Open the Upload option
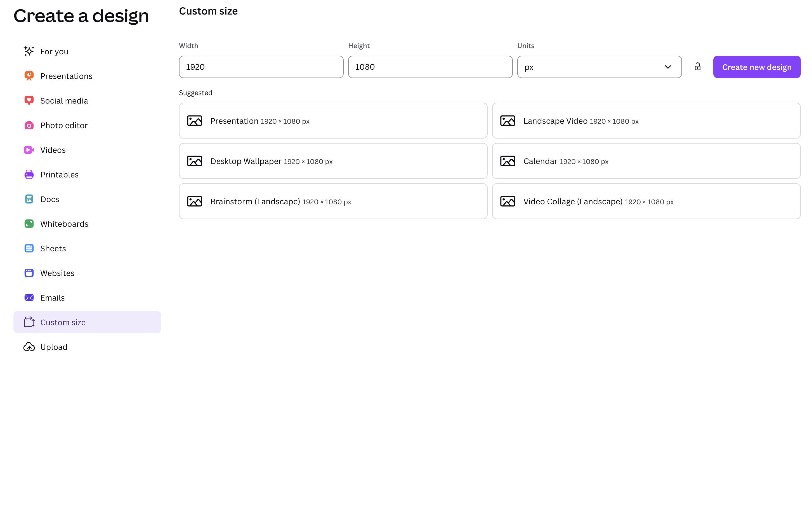This screenshot has height=520, width=812. [x=87, y=347]
